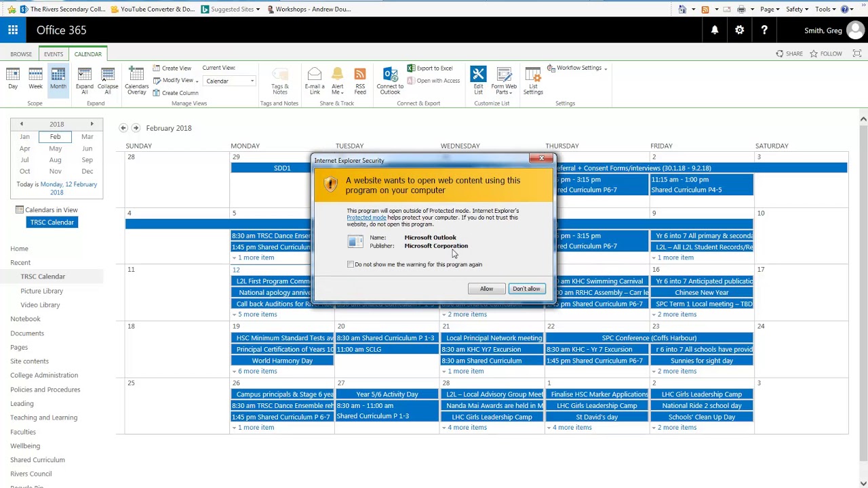Screen dimensions: 868x488
Task: Open Suggested Sites favorites item
Action: tap(231, 9)
